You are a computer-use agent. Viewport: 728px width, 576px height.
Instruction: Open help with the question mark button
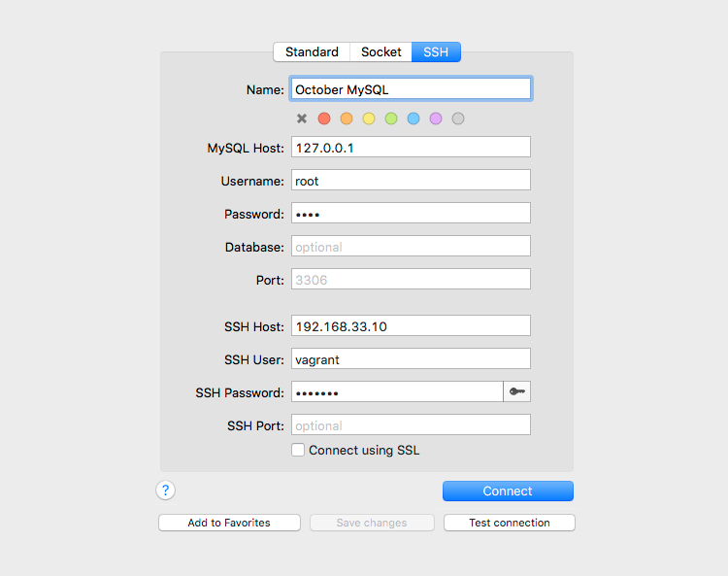pos(165,491)
